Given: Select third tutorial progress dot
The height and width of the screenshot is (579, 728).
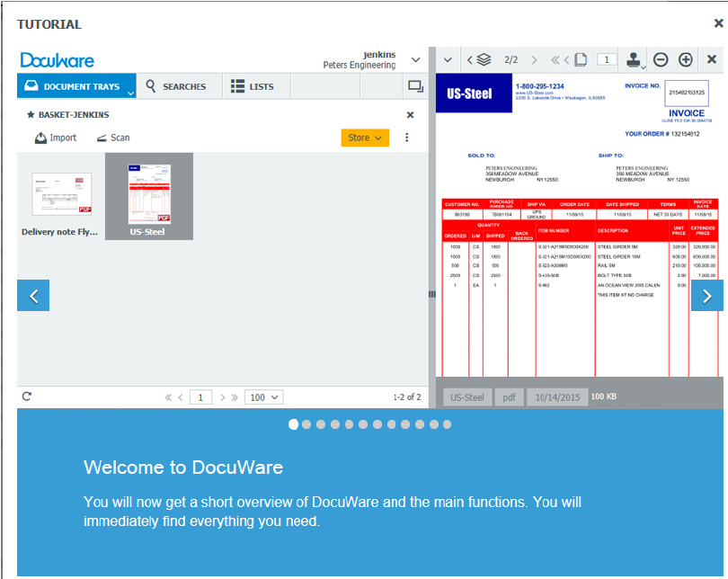Looking at the screenshot, I should click(321, 424).
